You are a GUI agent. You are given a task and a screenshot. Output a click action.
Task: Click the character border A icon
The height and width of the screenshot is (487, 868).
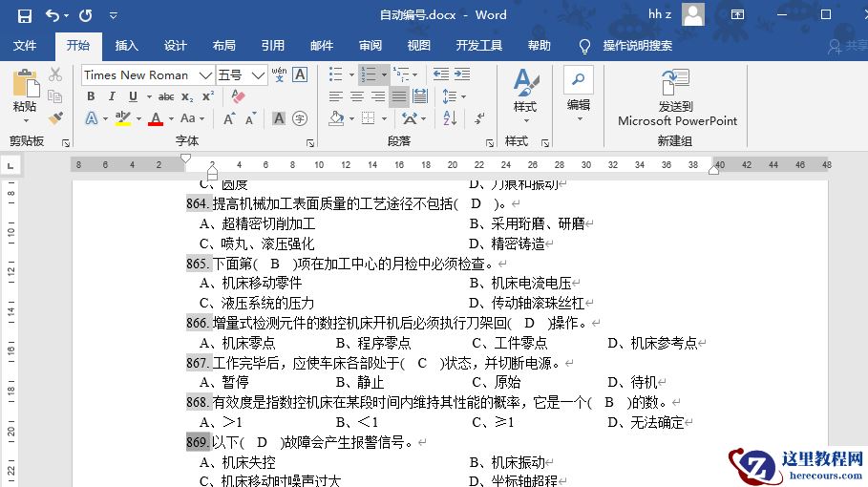pos(300,74)
